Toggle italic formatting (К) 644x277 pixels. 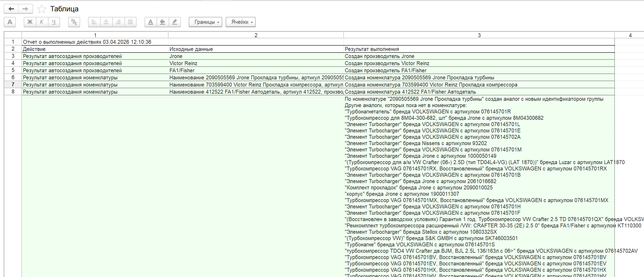click(42, 22)
